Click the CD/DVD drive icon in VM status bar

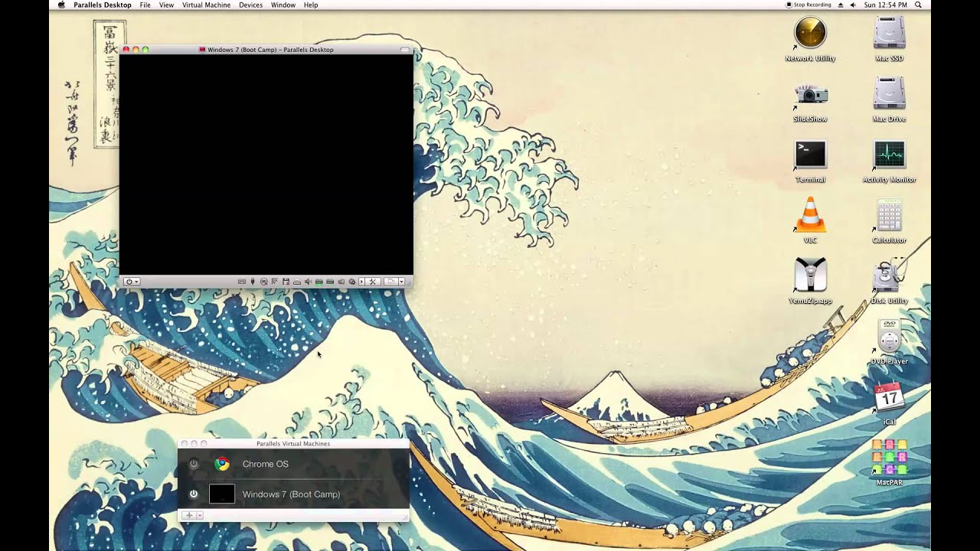pyautogui.click(x=264, y=282)
